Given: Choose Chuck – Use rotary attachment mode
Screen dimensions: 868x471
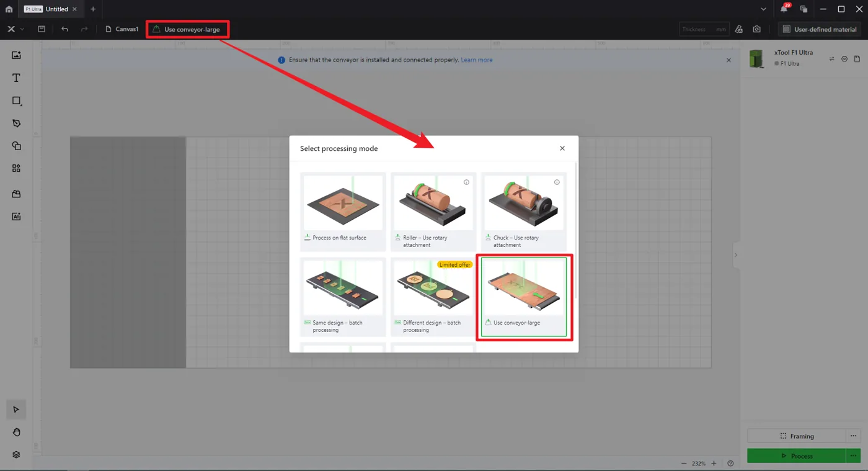Looking at the screenshot, I should [524, 212].
